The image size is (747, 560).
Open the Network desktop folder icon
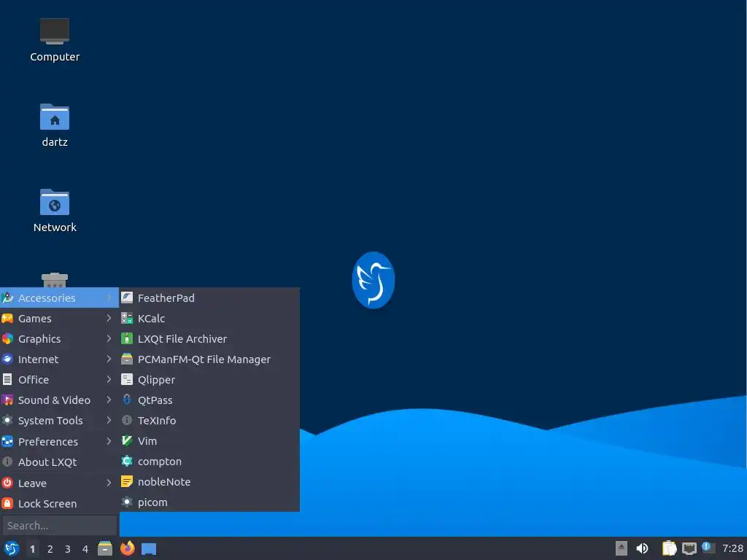click(54, 211)
